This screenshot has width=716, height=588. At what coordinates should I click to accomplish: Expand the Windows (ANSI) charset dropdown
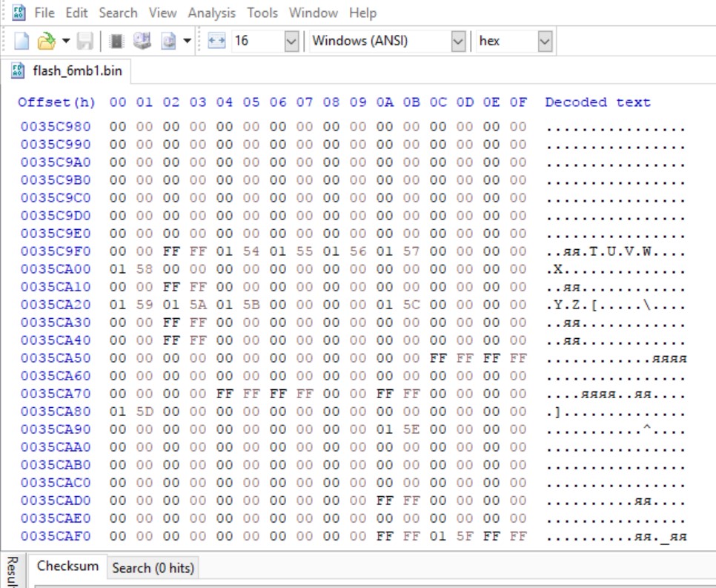[458, 41]
